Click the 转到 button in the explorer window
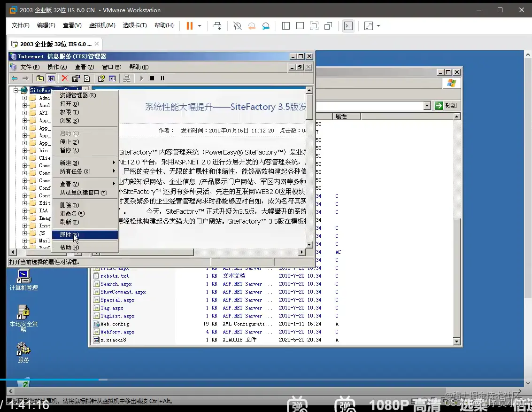The width and height of the screenshot is (532, 412). 446,106
